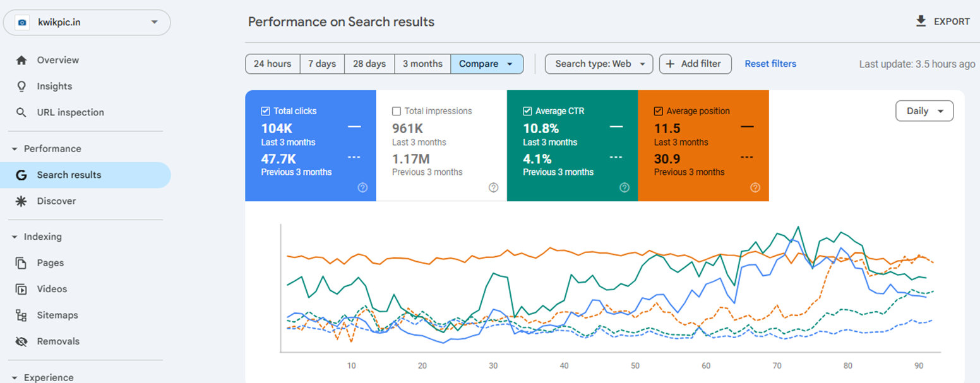This screenshot has width=980, height=383.
Task: Uncheck the Average CTR checkbox
Action: pyautogui.click(x=527, y=111)
